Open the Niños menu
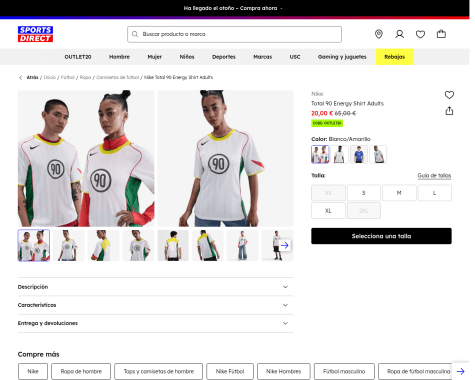 (x=187, y=57)
